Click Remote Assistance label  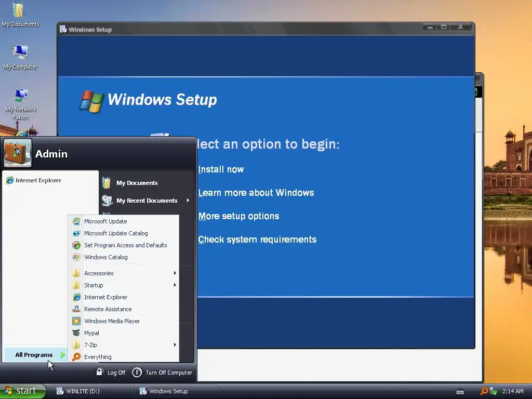(108, 309)
